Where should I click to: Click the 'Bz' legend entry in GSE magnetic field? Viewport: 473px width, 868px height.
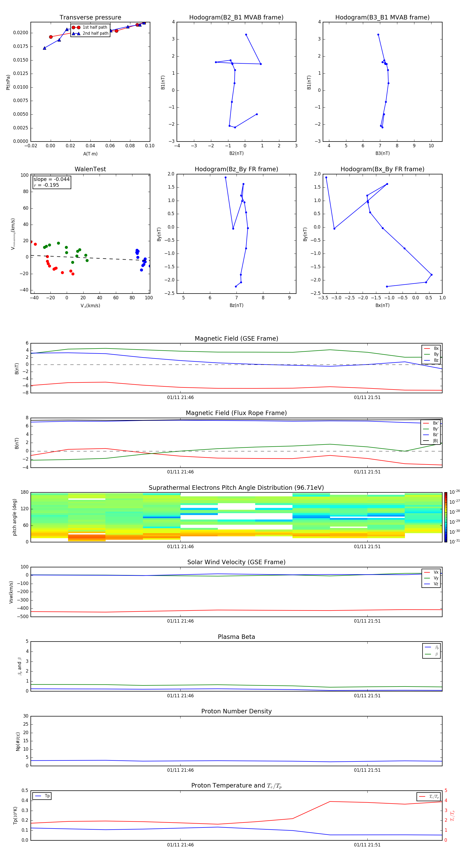431,360
